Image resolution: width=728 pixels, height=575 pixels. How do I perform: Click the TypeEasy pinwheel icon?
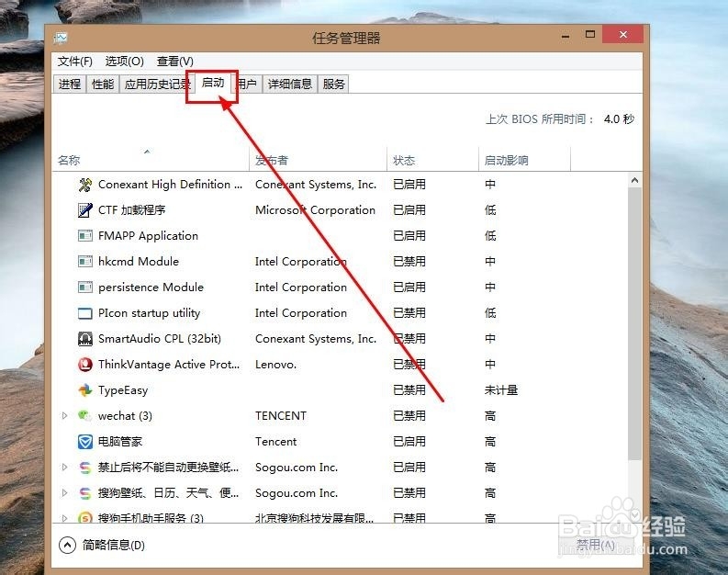(x=85, y=390)
